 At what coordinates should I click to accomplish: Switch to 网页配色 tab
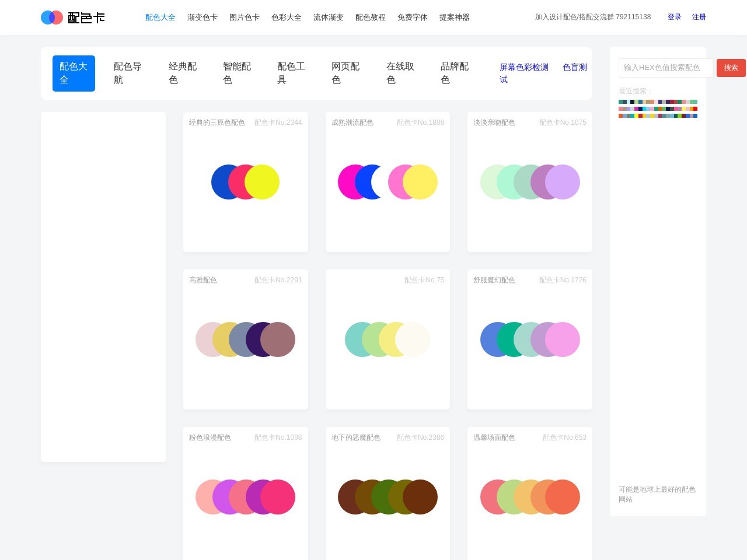(345, 73)
